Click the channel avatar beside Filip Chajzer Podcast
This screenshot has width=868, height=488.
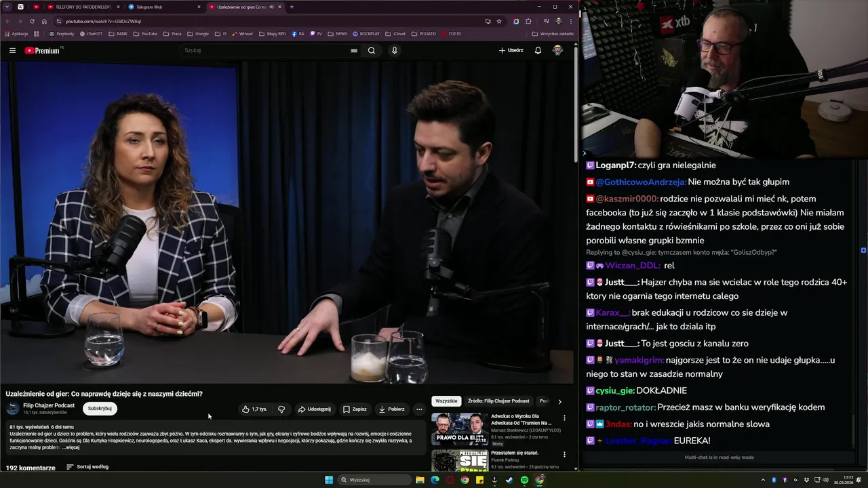coord(13,409)
